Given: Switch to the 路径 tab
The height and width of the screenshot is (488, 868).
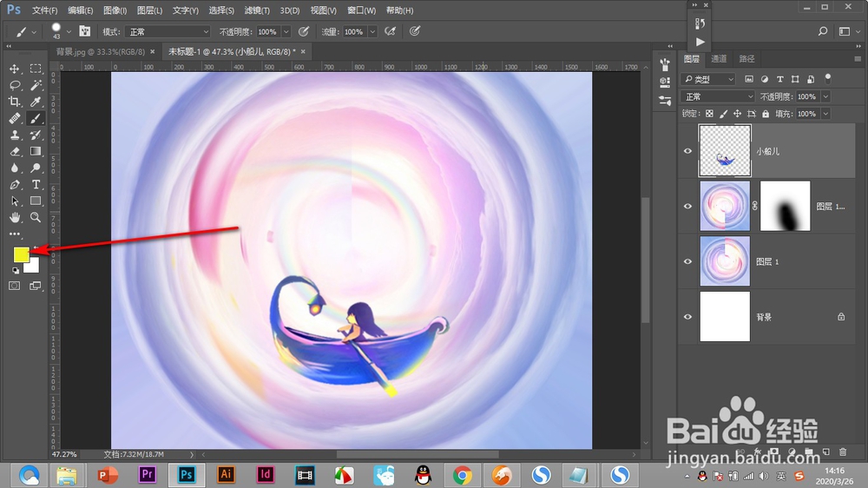Looking at the screenshot, I should coord(746,58).
